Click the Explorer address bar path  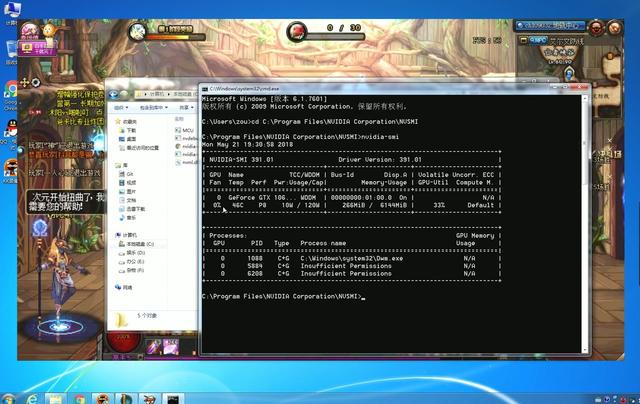click(167, 94)
